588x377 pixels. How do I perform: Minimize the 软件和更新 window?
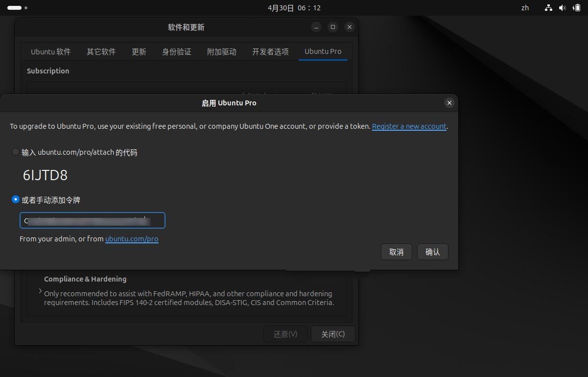click(316, 27)
